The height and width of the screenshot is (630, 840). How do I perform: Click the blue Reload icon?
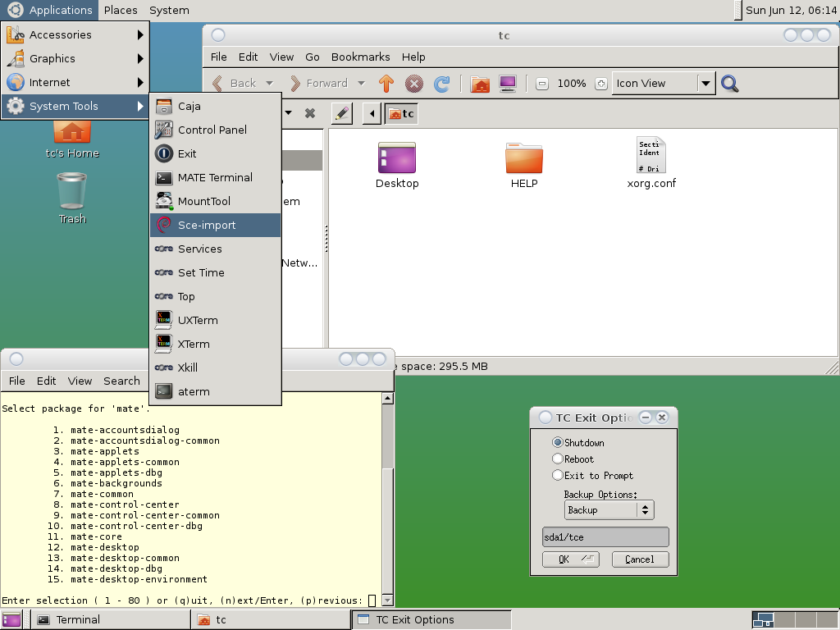(441, 84)
